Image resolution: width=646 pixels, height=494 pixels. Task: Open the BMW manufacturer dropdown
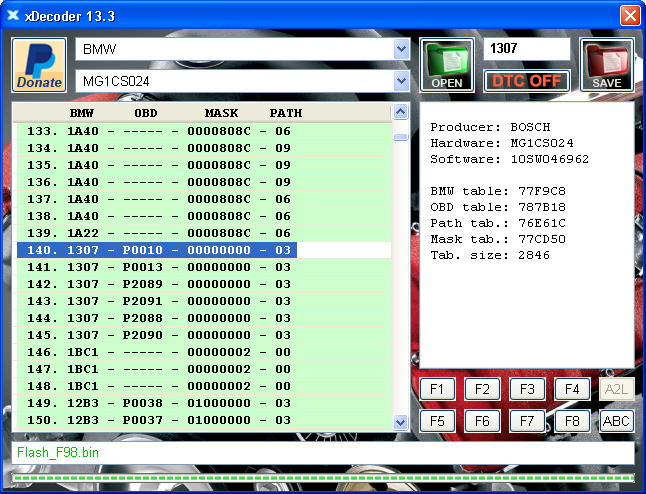point(402,49)
